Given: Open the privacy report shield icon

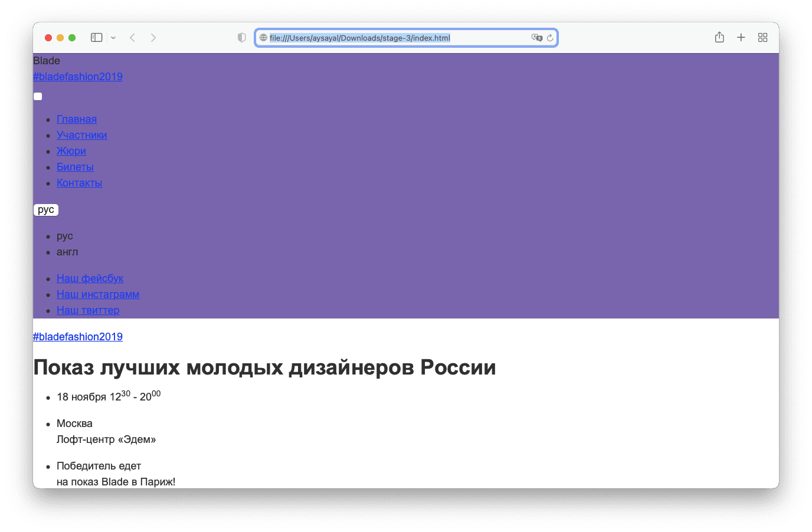Looking at the screenshot, I should click(241, 38).
